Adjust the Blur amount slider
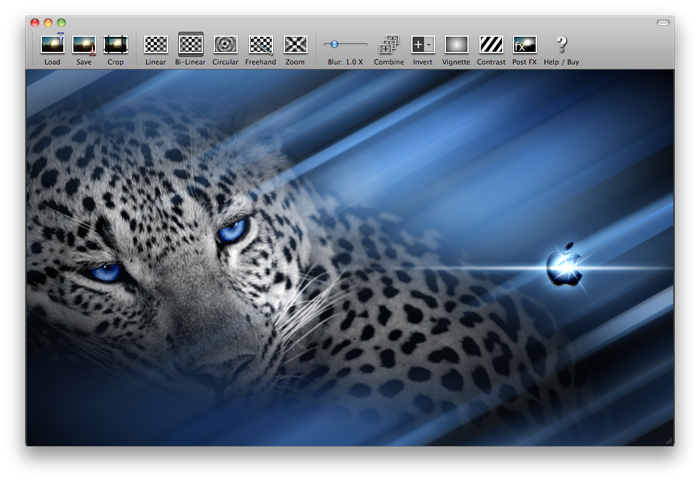The image size is (700, 481). click(x=334, y=44)
